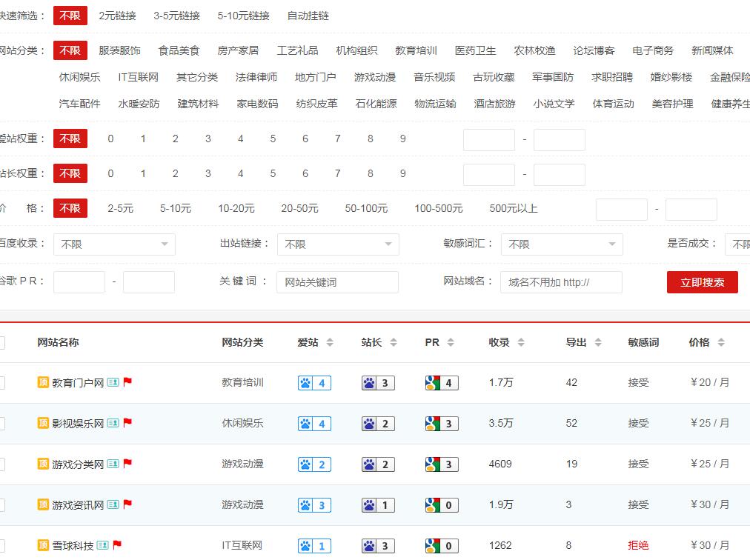Select the checkbox for the 雪球科技 row

coord(3,544)
